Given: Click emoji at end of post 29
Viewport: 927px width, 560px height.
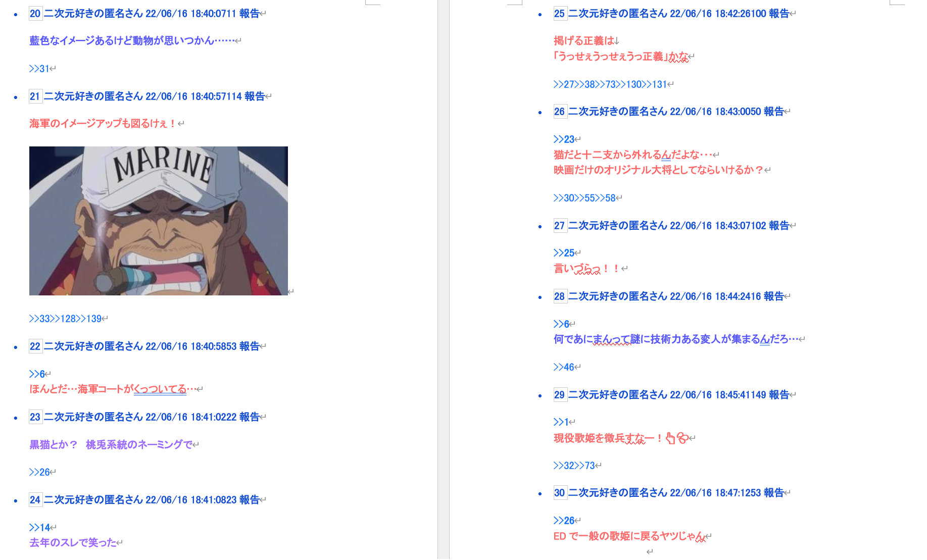Looking at the screenshot, I should [x=677, y=438].
